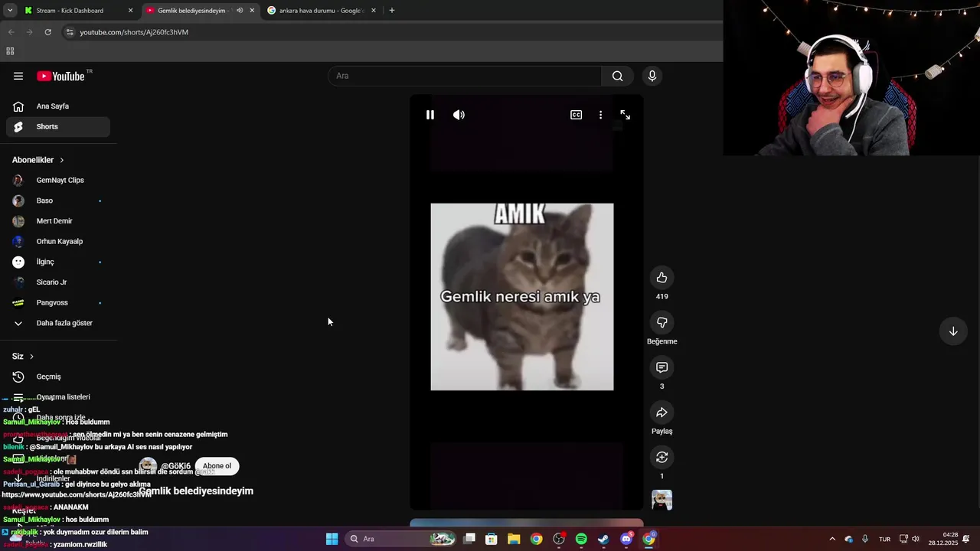Focus the YouTube Ara search field
980x551 pixels.
coord(465,76)
